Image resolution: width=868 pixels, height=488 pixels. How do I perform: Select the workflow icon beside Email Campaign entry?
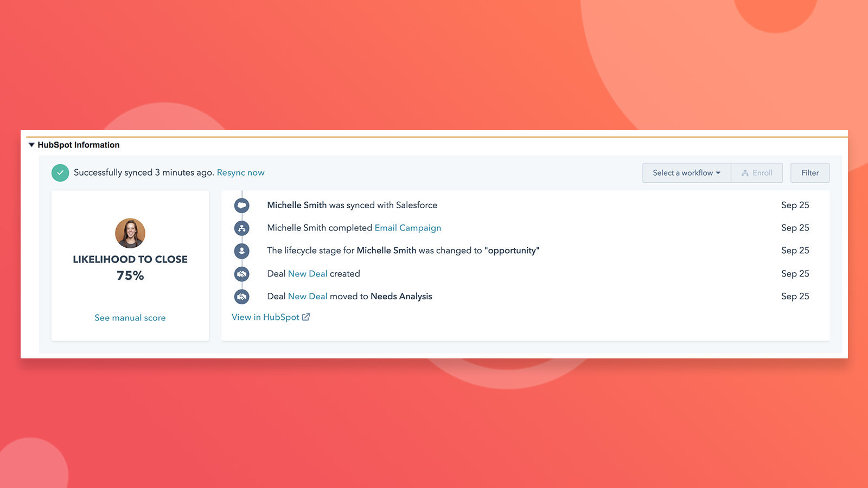tap(242, 228)
